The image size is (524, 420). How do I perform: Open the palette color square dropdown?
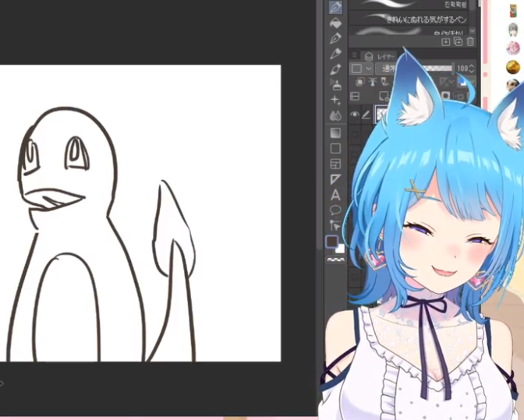[361, 69]
